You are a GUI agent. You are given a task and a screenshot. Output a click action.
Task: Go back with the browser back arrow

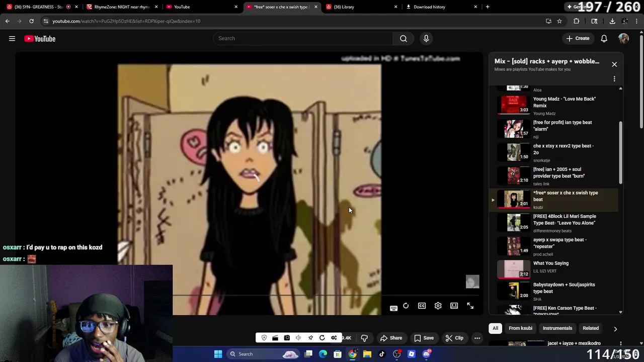[x=7, y=21]
